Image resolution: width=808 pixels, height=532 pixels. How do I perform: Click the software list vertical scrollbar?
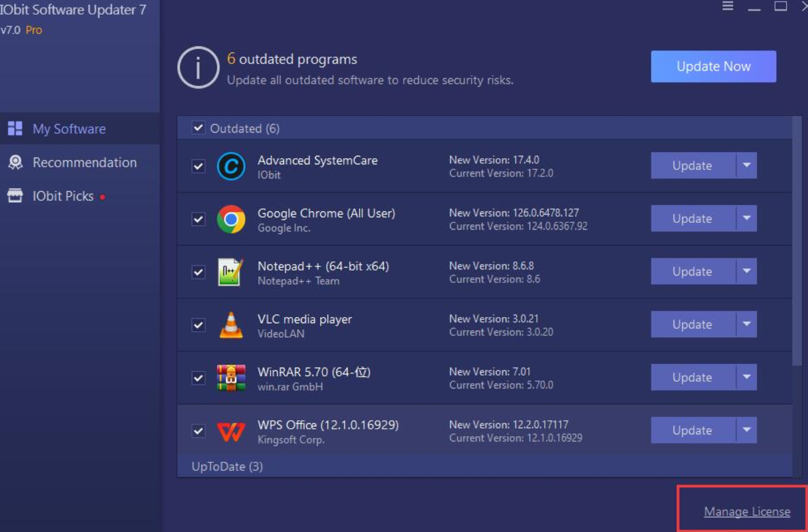(x=797, y=241)
